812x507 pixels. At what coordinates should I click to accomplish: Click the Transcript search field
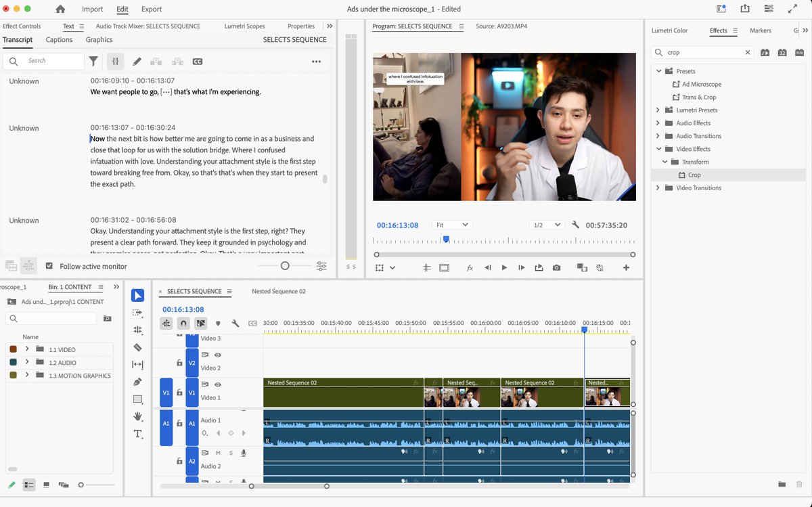coord(44,61)
